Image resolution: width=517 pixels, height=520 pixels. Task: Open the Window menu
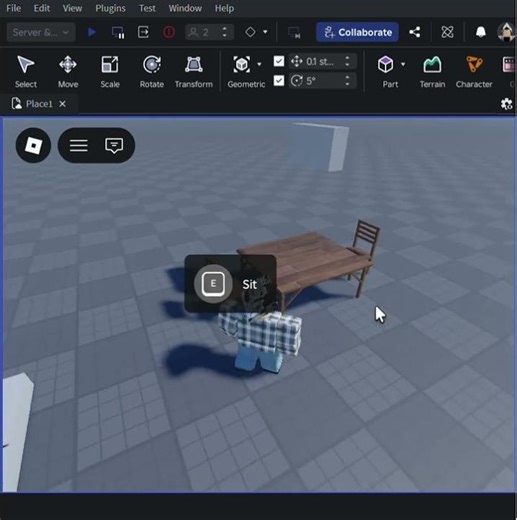[185, 8]
